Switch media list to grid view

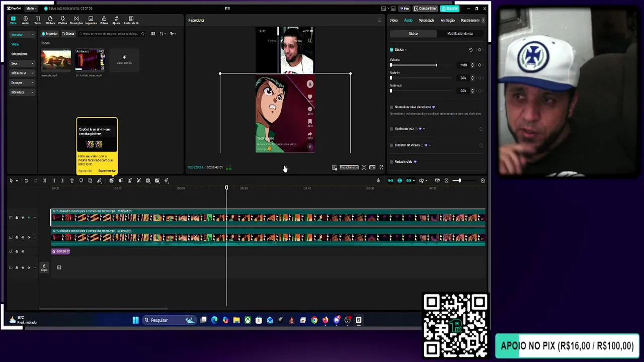153,34
